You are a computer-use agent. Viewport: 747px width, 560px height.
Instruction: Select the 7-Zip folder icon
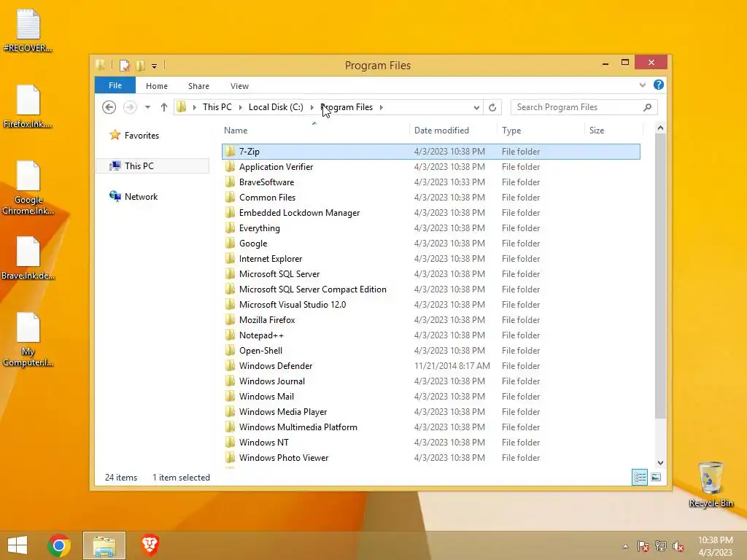point(230,152)
